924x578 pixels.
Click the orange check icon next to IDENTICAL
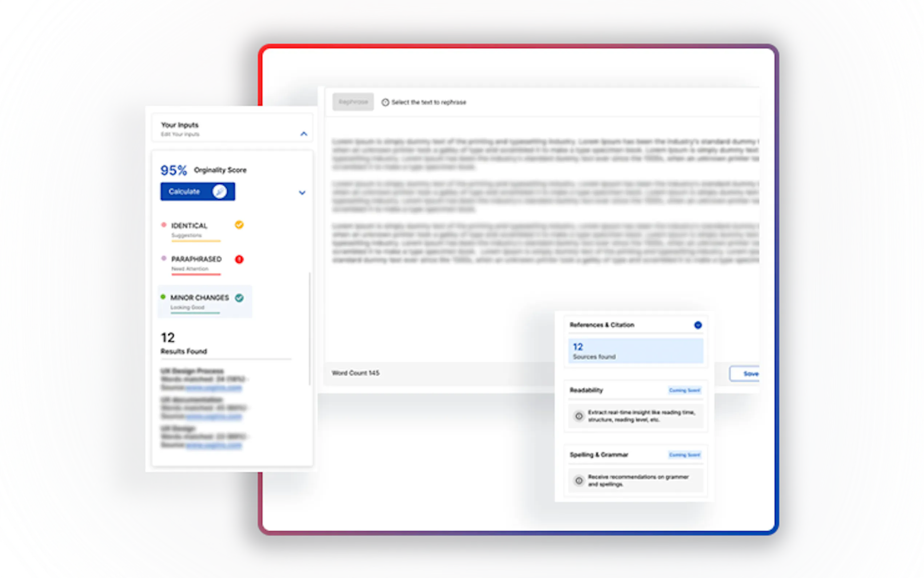(x=239, y=225)
